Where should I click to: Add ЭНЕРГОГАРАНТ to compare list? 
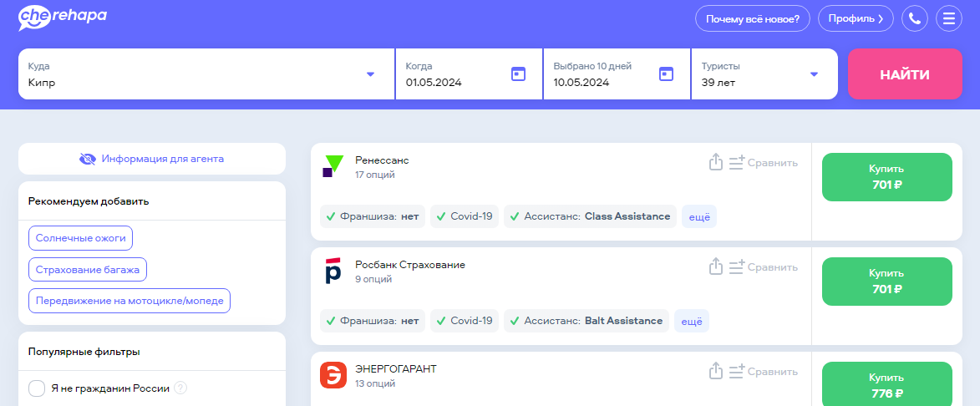[x=764, y=372]
